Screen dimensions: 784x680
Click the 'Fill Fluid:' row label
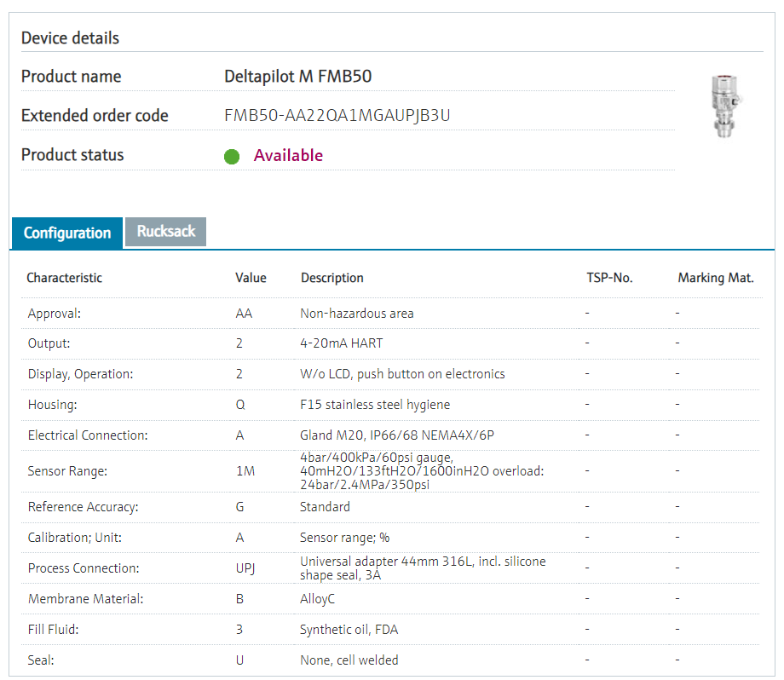pos(54,630)
